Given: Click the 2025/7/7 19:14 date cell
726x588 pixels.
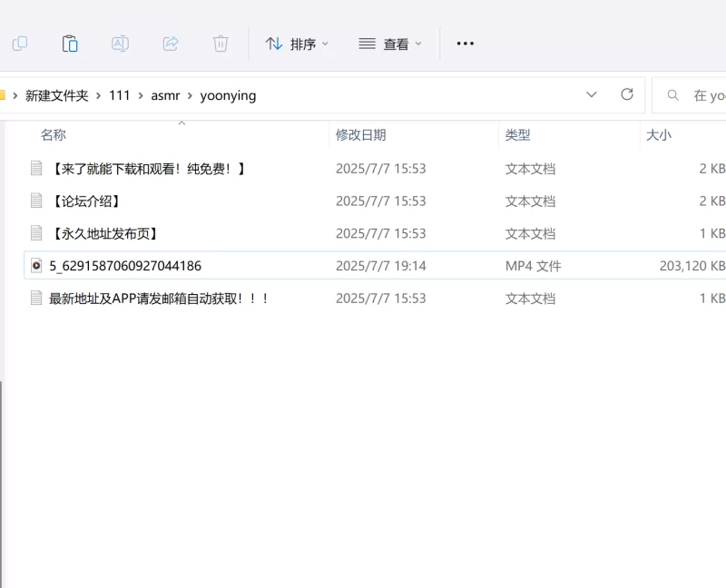Looking at the screenshot, I should pos(380,266).
